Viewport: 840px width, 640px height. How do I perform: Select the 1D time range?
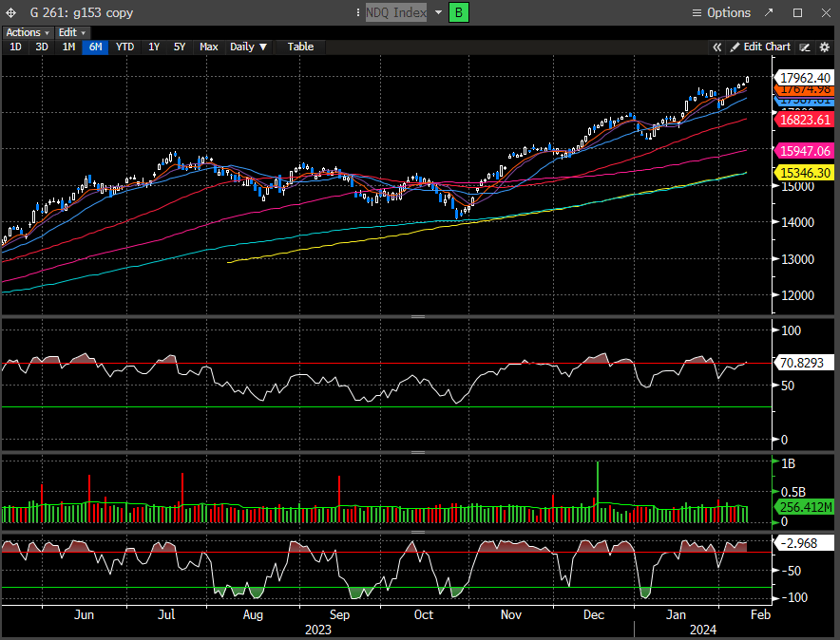(x=15, y=47)
